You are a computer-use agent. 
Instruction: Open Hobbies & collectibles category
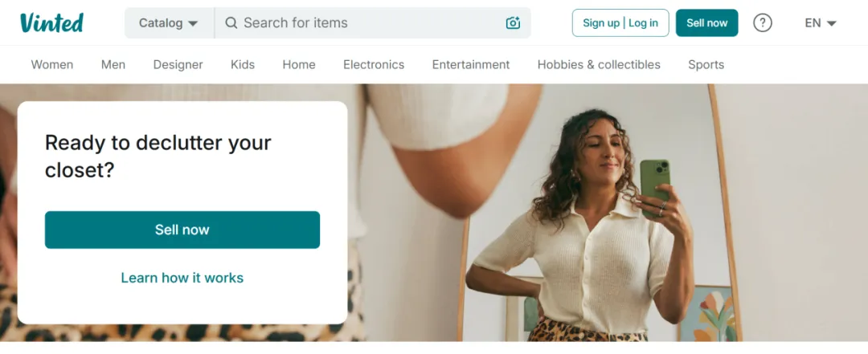click(x=599, y=65)
